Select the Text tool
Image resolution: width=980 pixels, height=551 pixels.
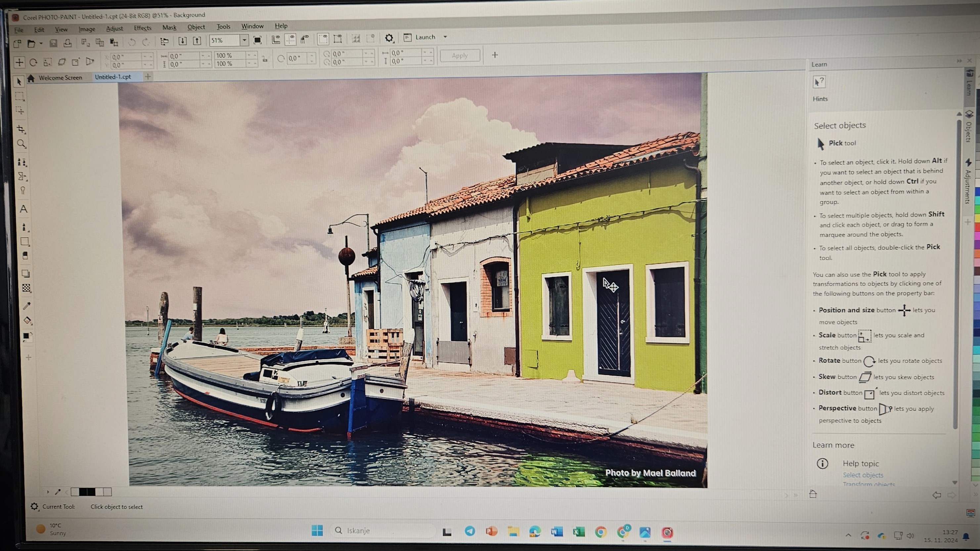pyautogui.click(x=23, y=209)
